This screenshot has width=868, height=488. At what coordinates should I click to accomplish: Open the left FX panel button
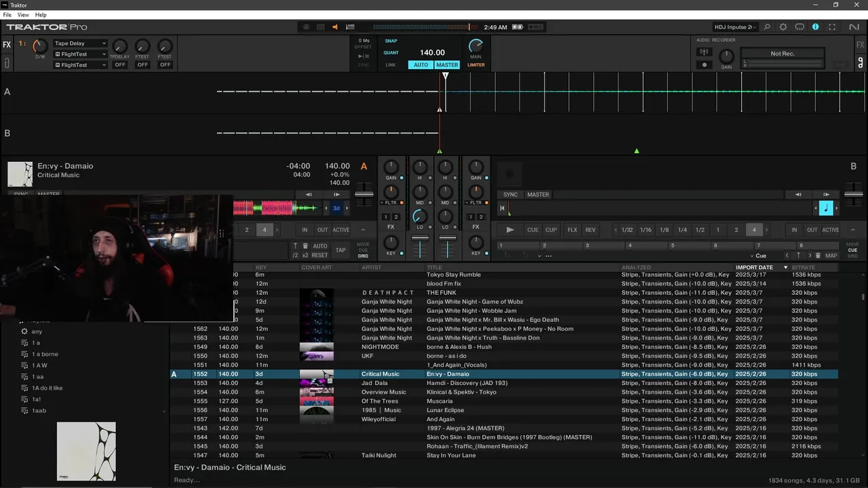(7, 45)
